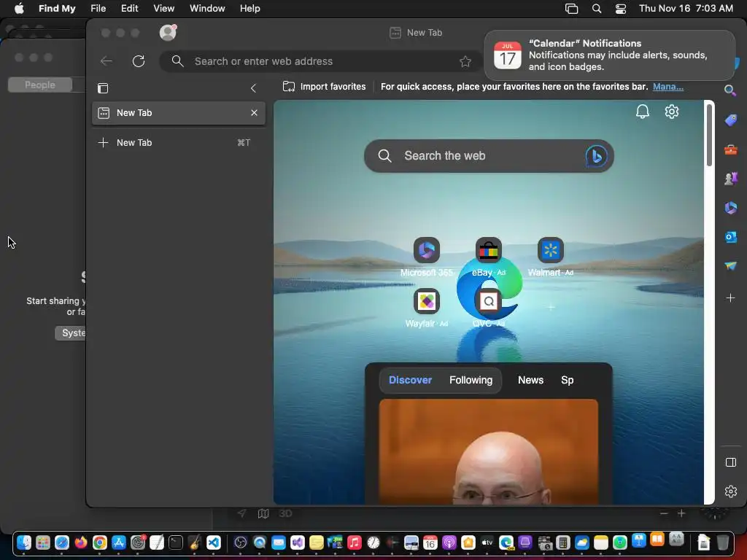This screenshot has width=747, height=560.
Task: Open sidebar Tools briefcase icon
Action: (x=730, y=150)
